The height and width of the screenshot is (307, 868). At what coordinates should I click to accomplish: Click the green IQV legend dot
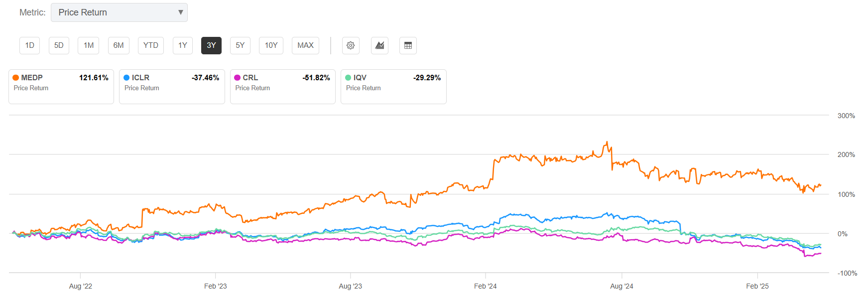click(348, 78)
